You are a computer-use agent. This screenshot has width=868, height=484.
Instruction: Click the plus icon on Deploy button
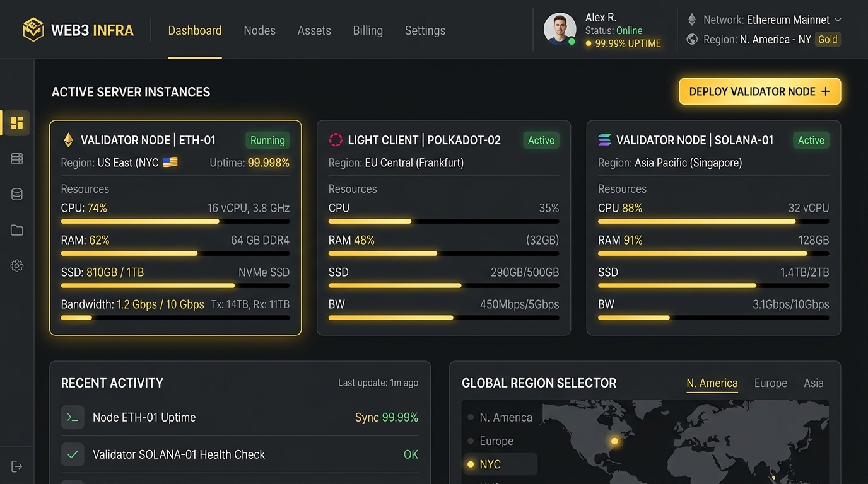pos(826,91)
